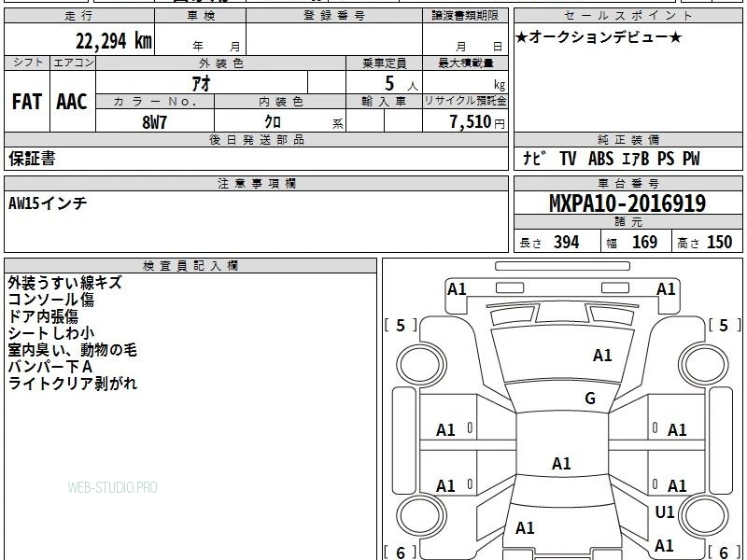Image resolution: width=747 pixels, height=560 pixels.
Task: Select the エアB equipment item
Action: tap(635, 158)
